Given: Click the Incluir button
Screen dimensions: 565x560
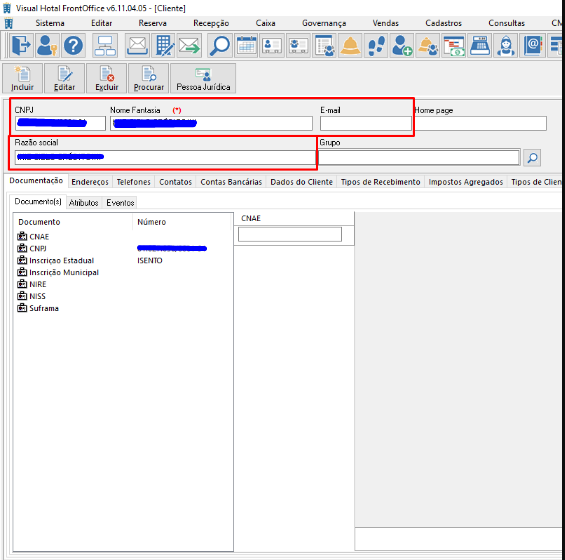Looking at the screenshot, I should pos(22,78).
